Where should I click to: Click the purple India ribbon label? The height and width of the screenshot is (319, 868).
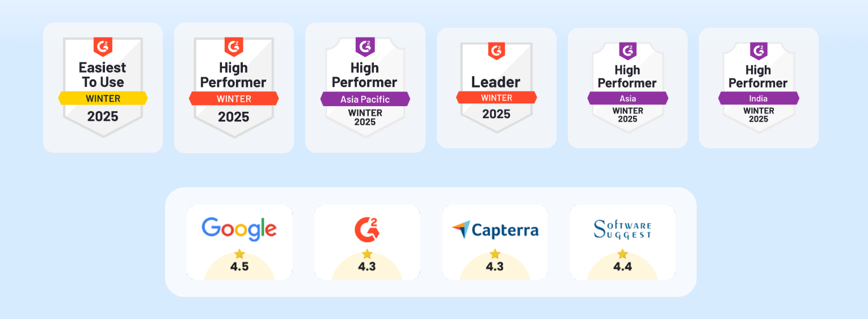(x=759, y=99)
